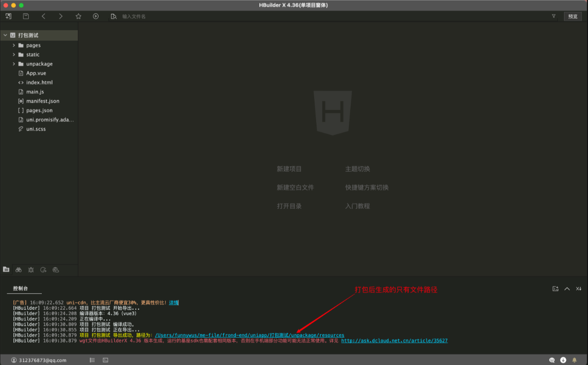The height and width of the screenshot is (365, 588).
Task: Select the unpackage folder
Action: [39, 64]
